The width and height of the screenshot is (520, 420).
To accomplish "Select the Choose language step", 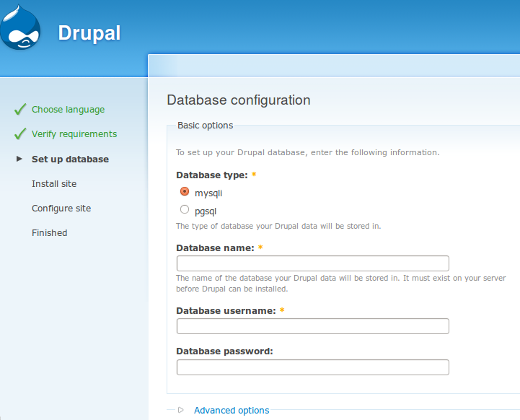I will 68,110.
